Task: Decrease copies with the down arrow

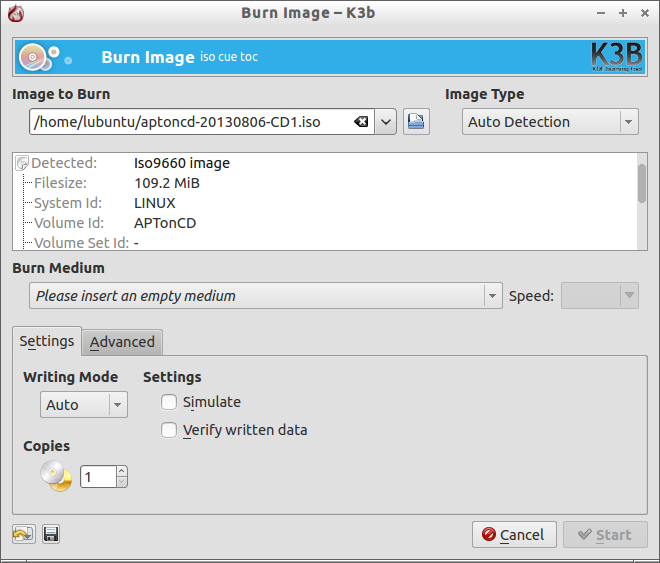Action: (122, 482)
